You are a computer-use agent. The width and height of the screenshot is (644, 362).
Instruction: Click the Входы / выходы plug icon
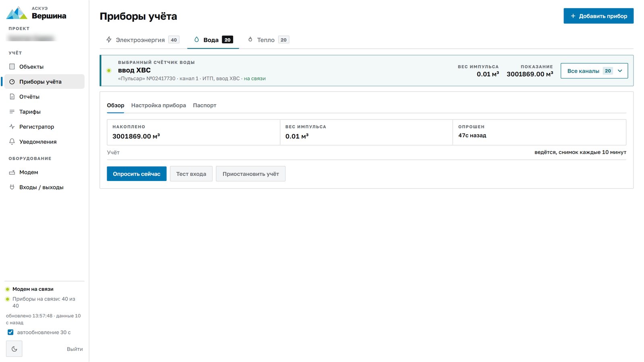[x=12, y=187]
